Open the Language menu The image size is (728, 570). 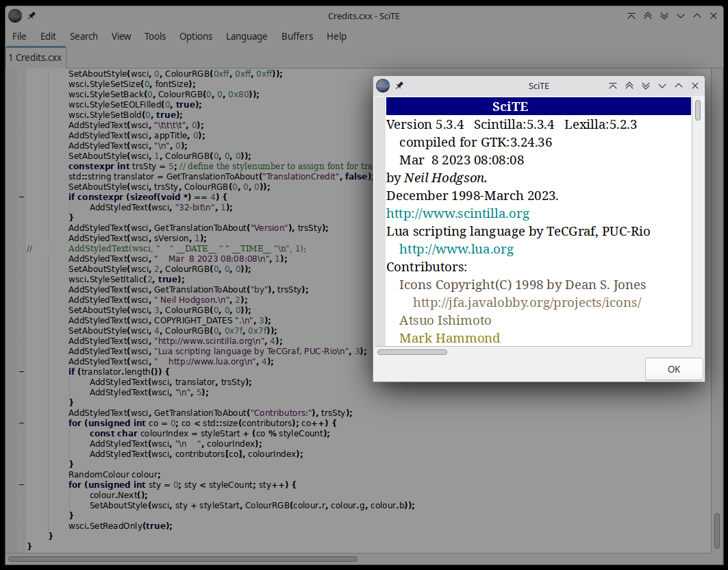(247, 36)
